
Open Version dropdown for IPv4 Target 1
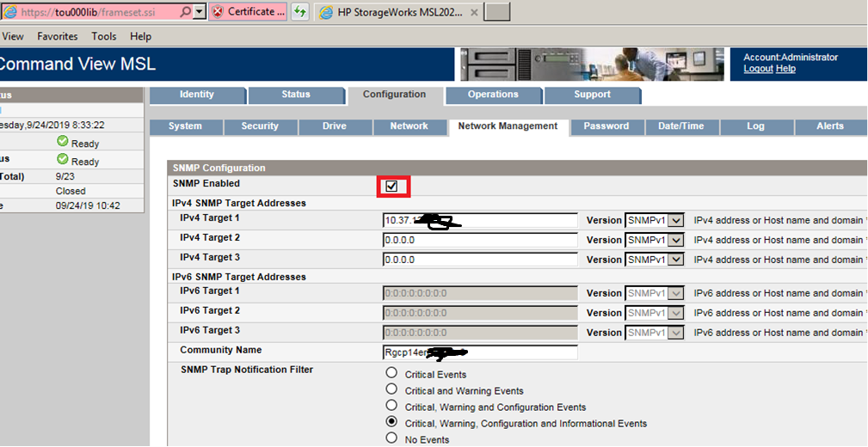click(x=675, y=220)
